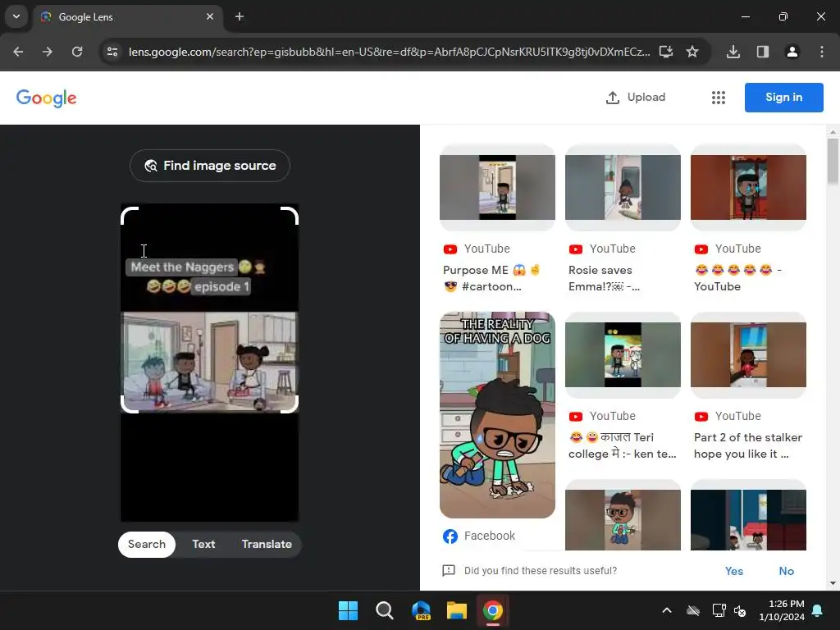Click Upload to add an image
The height and width of the screenshot is (630, 840).
[x=636, y=98]
